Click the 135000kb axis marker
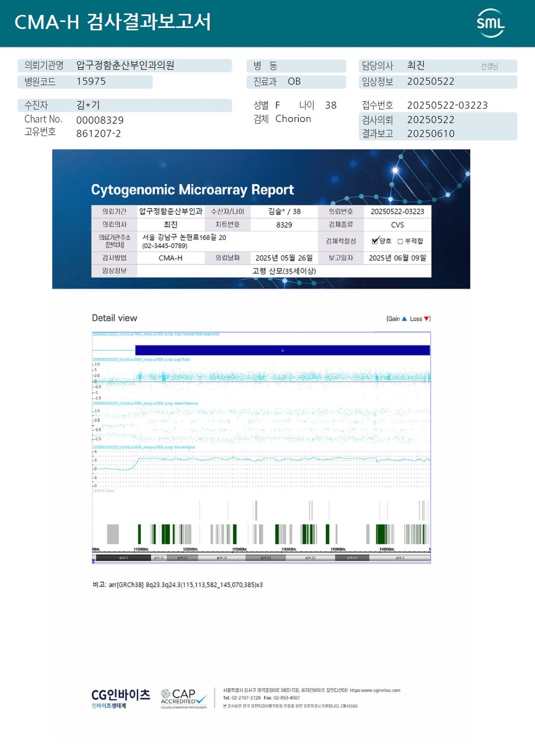The height and width of the screenshot is (756, 535). click(338, 549)
